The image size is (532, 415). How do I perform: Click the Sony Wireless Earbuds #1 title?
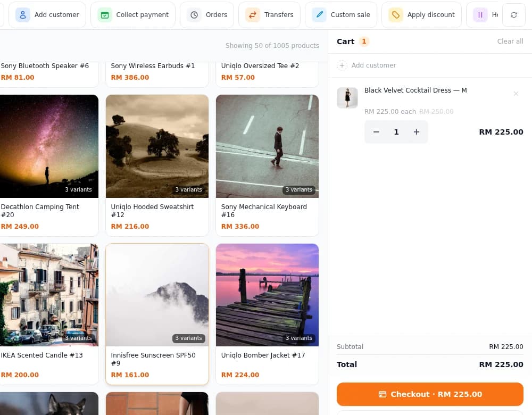(153, 66)
